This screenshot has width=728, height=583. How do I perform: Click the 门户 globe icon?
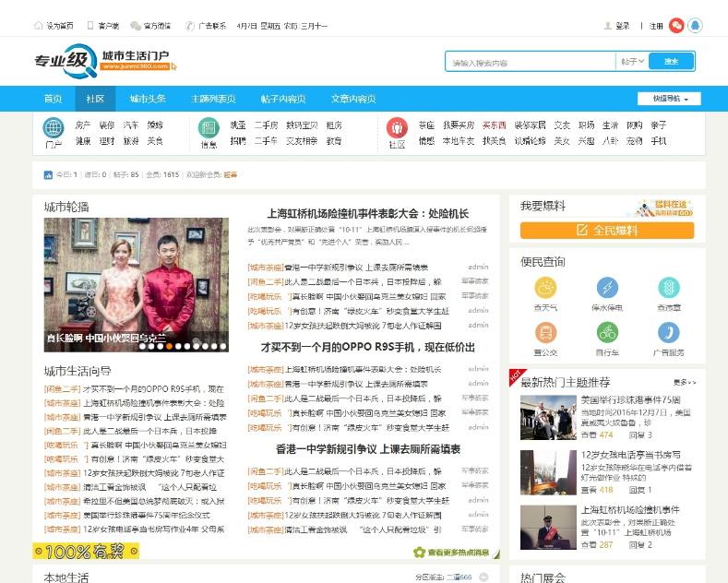click(54, 127)
